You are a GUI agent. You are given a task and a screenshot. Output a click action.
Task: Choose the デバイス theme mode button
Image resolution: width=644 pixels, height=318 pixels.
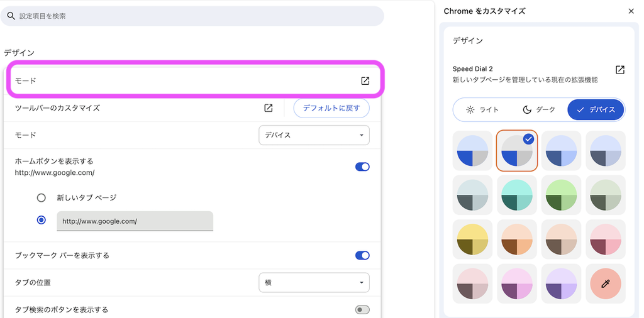596,109
